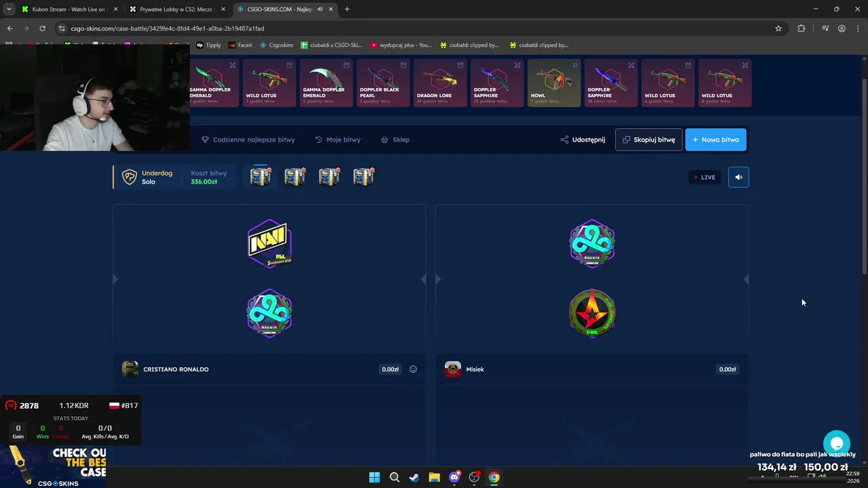Open the Csgoskins bookmark
868x488 pixels.
tap(277, 45)
